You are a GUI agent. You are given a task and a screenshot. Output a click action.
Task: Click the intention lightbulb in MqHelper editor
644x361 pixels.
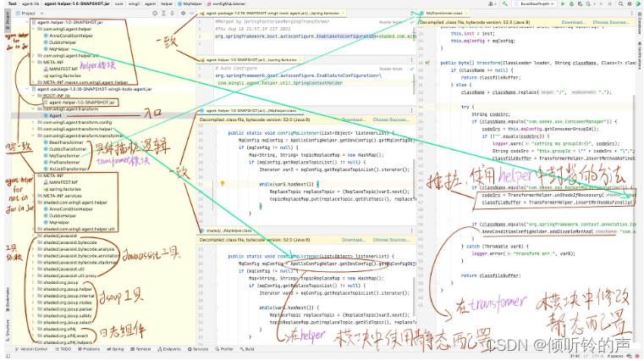click(223, 183)
